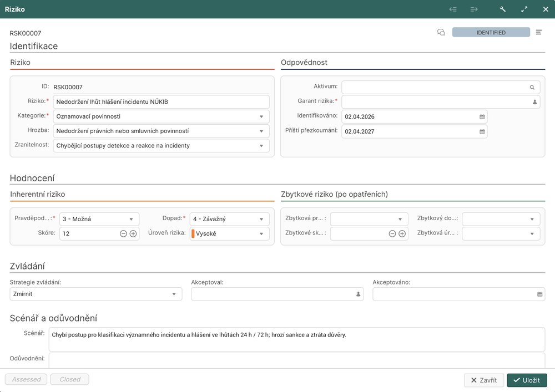Increase Zbytkové skóre with plus icon
Screen dimensions: 555x392
[x=402, y=233]
